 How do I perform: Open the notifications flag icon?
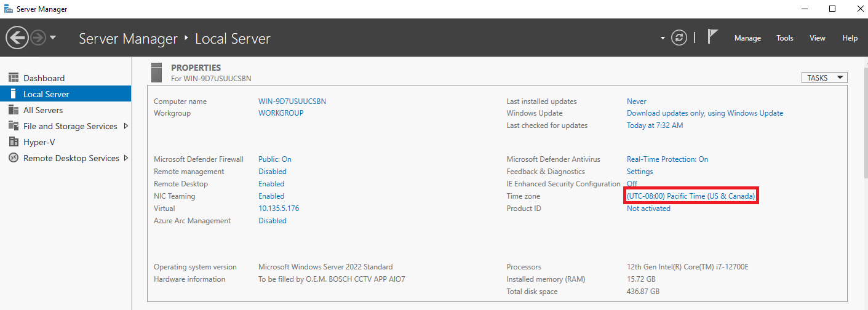(712, 37)
